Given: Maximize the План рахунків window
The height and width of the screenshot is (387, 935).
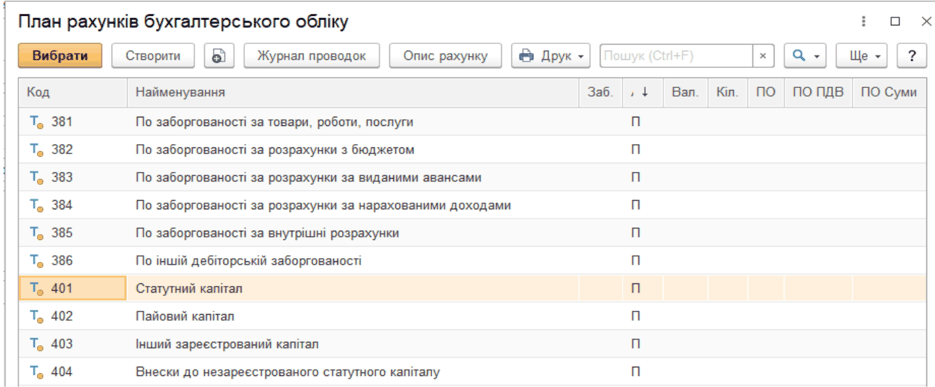Looking at the screenshot, I should [x=894, y=22].
